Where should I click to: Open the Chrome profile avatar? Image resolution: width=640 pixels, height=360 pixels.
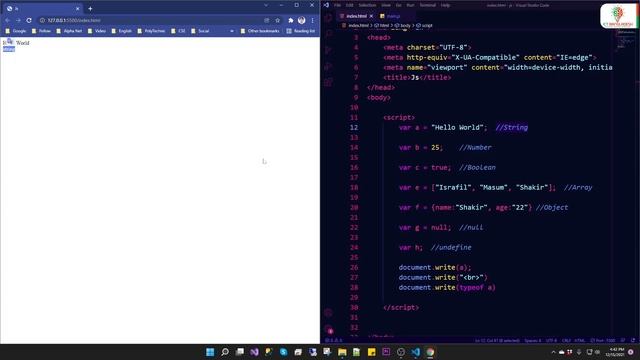click(x=302, y=20)
